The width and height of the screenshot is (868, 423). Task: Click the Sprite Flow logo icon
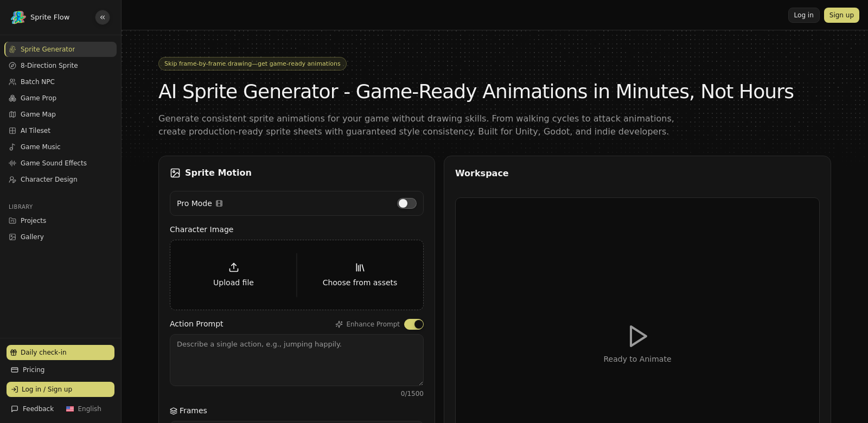point(18,17)
